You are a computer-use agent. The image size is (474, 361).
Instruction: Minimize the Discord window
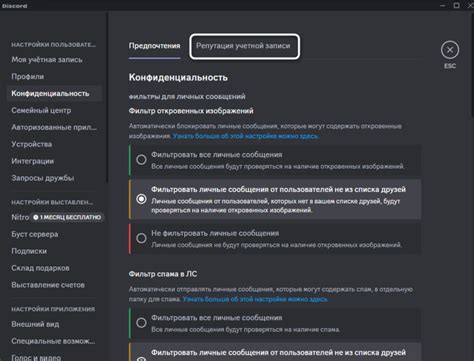tap(442, 5)
